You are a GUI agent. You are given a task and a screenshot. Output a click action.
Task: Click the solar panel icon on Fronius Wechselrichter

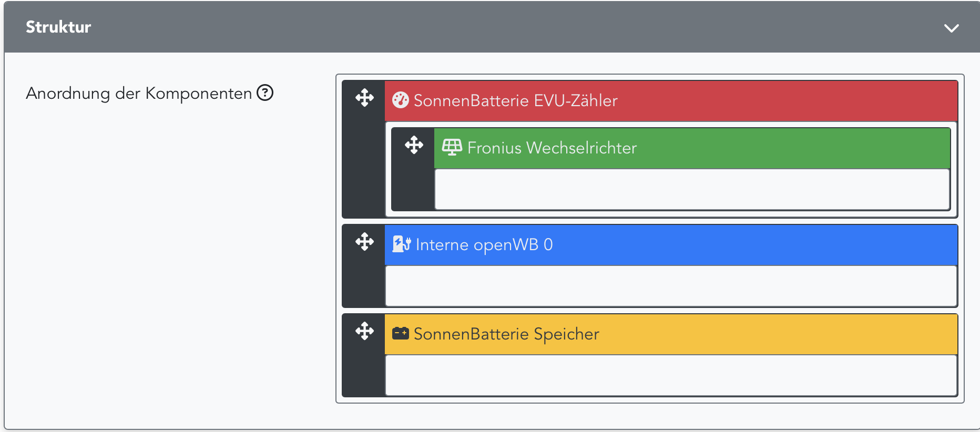point(452,148)
